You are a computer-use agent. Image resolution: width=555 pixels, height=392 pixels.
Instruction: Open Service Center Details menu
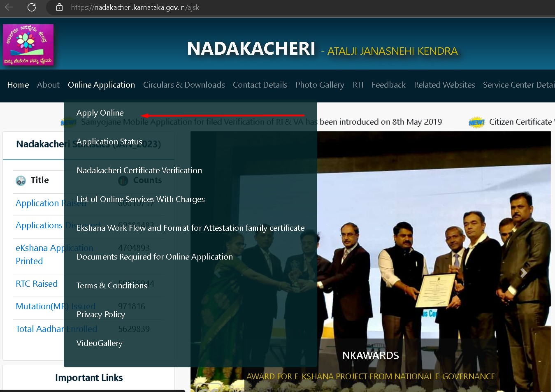pyautogui.click(x=519, y=85)
